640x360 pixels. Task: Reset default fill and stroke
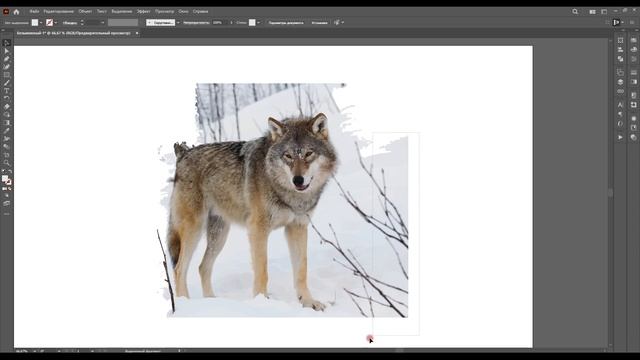pyautogui.click(x=4, y=172)
